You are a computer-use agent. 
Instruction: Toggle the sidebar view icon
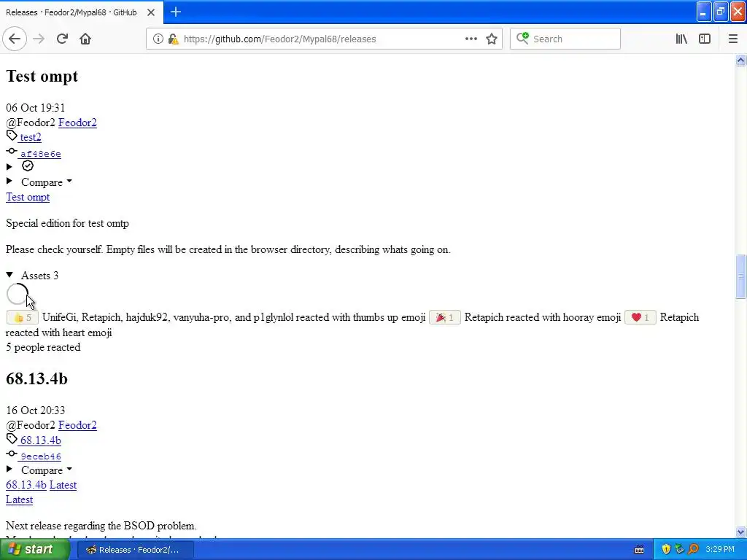705,39
